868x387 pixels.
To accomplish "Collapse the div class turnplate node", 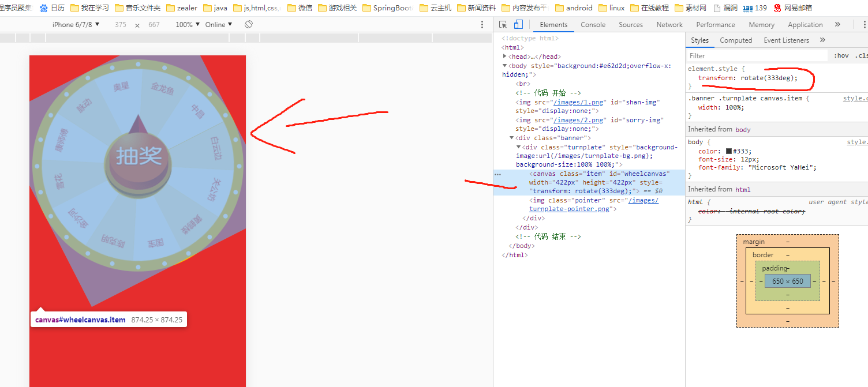I will pyautogui.click(x=519, y=147).
